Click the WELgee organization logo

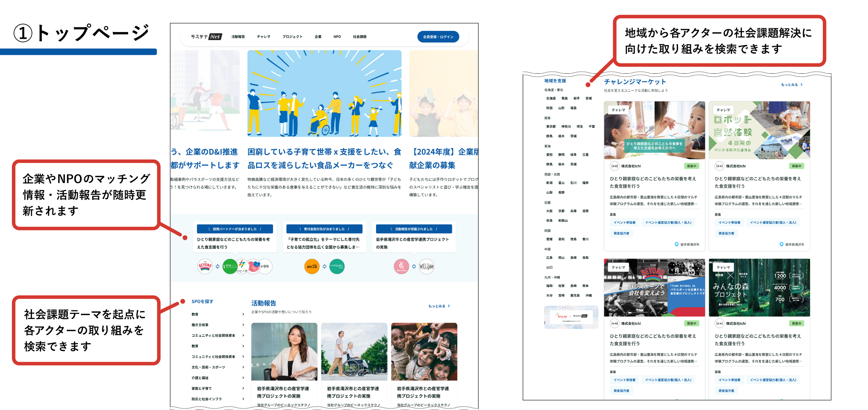pyautogui.click(x=426, y=266)
